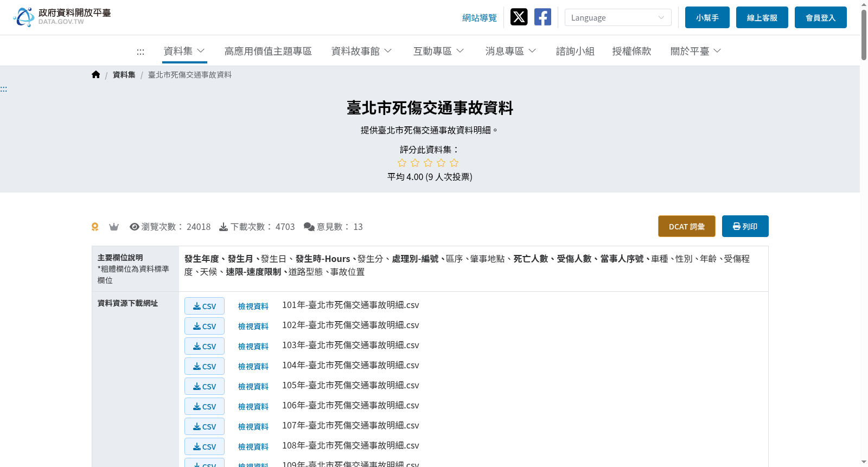Viewport: 868px width, 467px height.
Task: Click the scrollbar down arrow
Action: point(864,462)
